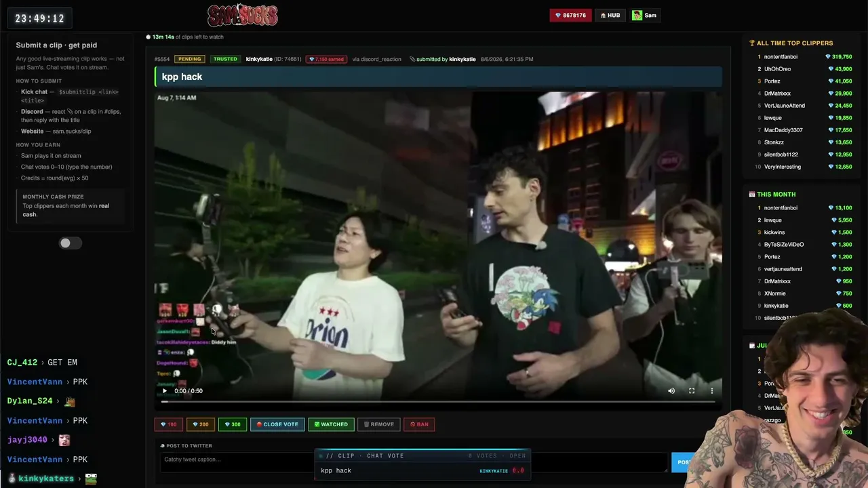Image resolution: width=868 pixels, height=488 pixels.
Task: Award 100 credits to the clip
Action: pyautogui.click(x=168, y=424)
